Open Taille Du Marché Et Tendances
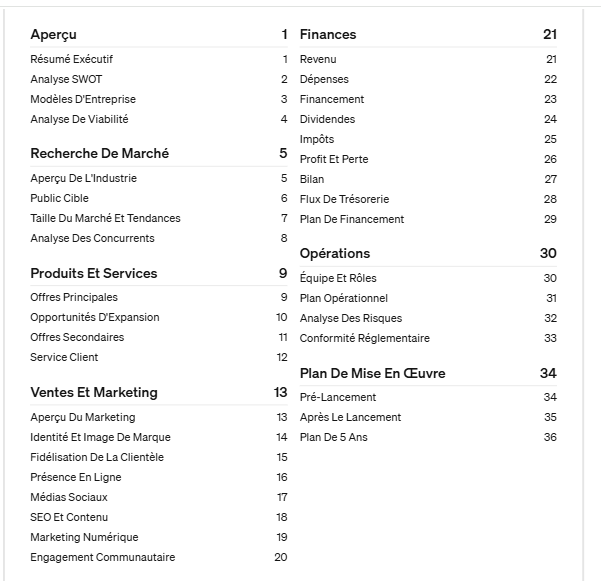The width and height of the screenshot is (601, 581). pyautogui.click(x=159, y=218)
